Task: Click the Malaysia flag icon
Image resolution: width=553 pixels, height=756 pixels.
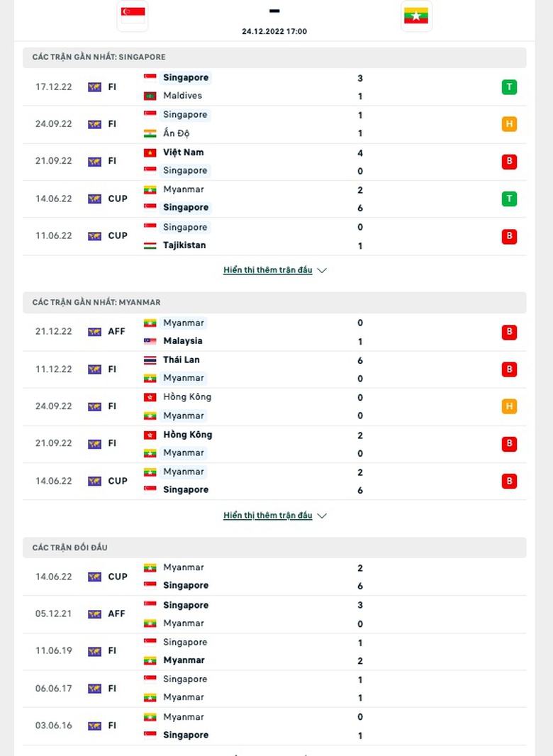Action: click(x=150, y=341)
